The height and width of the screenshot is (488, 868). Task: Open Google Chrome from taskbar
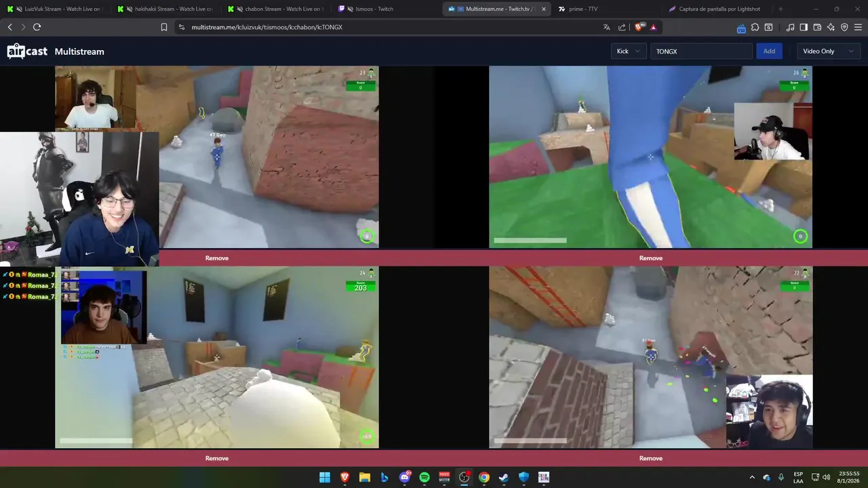coord(484,477)
